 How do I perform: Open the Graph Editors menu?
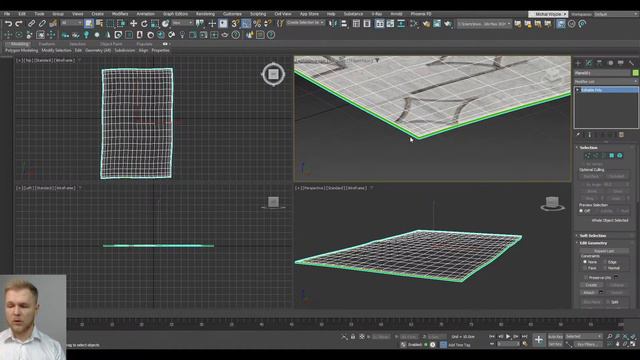[175, 14]
